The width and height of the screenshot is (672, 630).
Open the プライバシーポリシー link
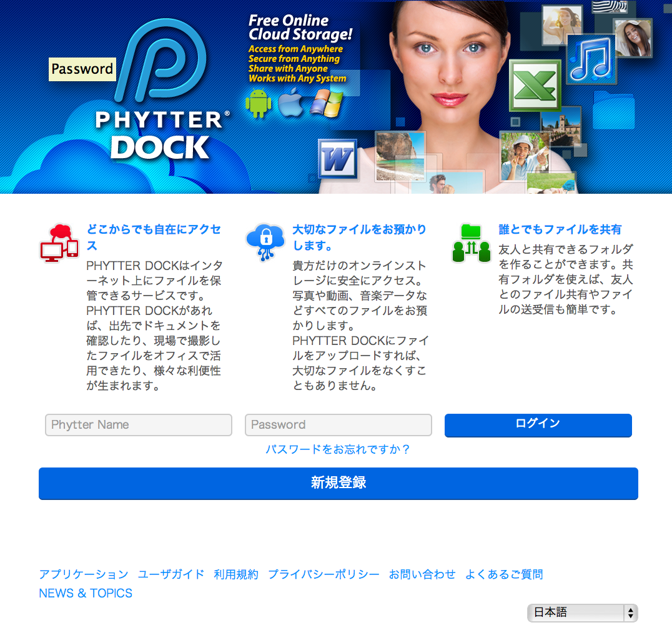tap(324, 574)
